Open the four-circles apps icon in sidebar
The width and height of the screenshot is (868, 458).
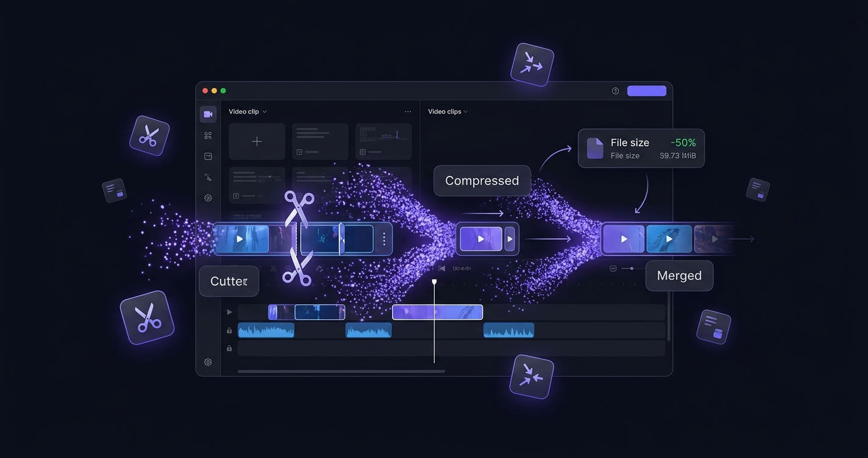[208, 136]
